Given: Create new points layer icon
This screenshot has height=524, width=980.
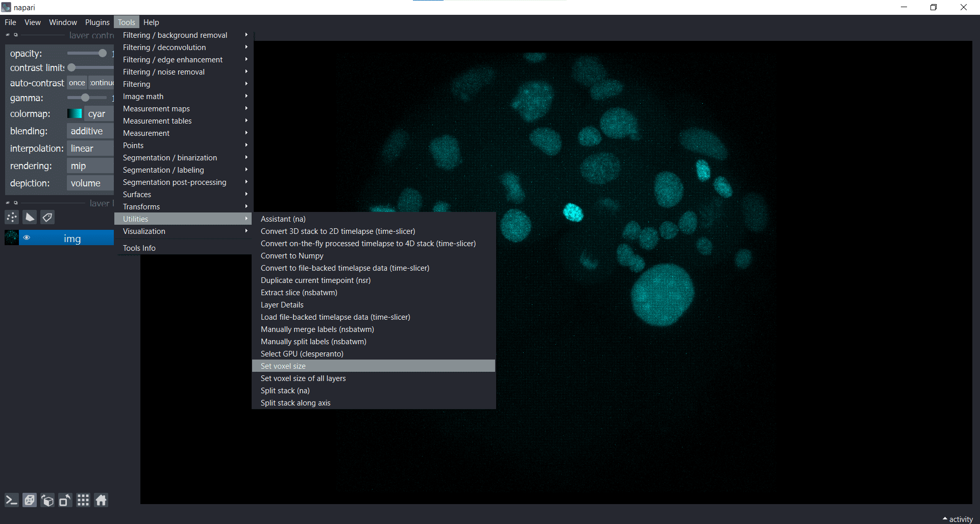Looking at the screenshot, I should coord(12,218).
